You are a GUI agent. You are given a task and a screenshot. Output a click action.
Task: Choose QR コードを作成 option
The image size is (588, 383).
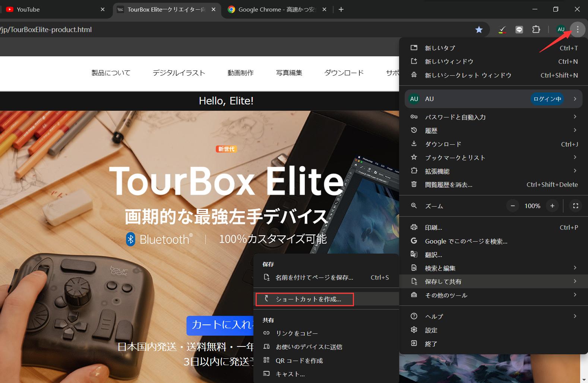pyautogui.click(x=326, y=361)
